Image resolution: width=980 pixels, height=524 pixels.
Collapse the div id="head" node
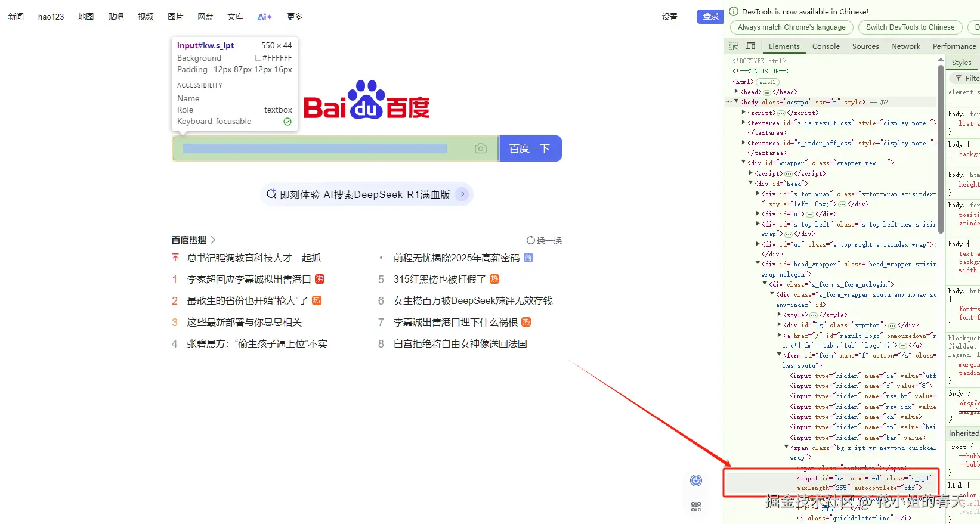pos(751,183)
